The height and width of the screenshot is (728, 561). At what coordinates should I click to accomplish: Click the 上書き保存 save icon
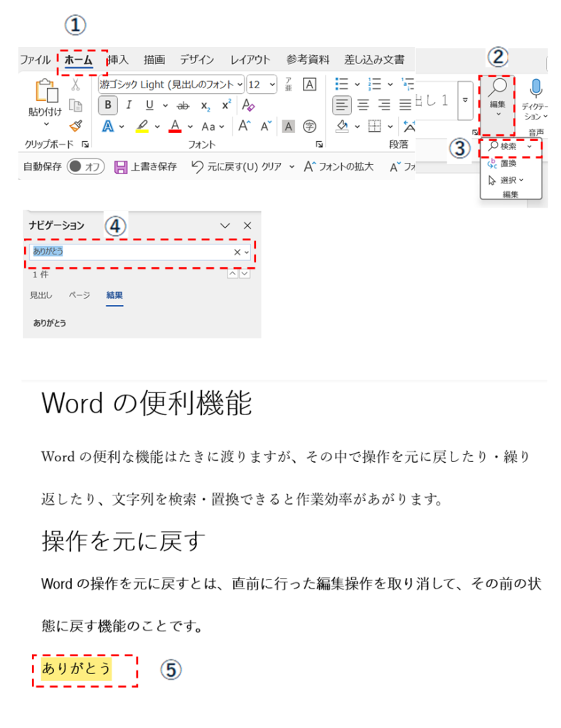click(x=121, y=167)
